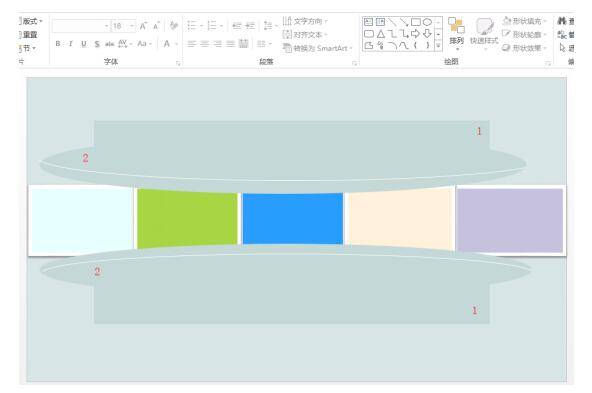
Task: Select the left brace shape
Action: tap(416, 46)
